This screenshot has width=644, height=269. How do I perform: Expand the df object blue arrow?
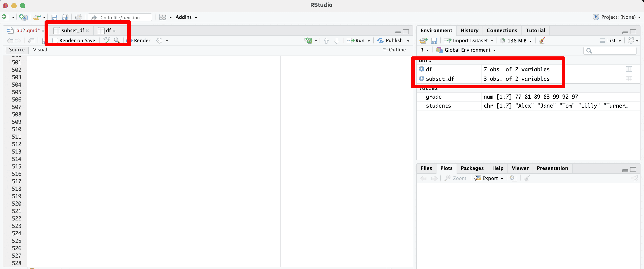point(421,69)
